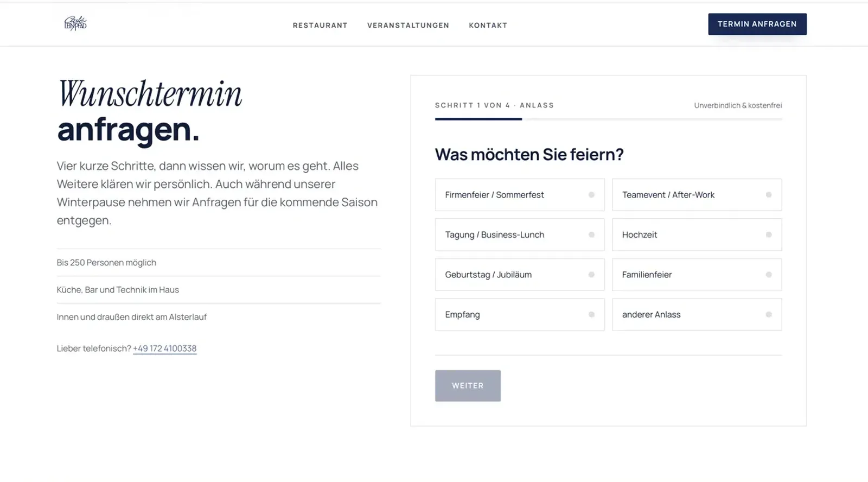The width and height of the screenshot is (868, 482).
Task: Click the heading "Was möchten Sie feiern?"
Action: click(529, 155)
